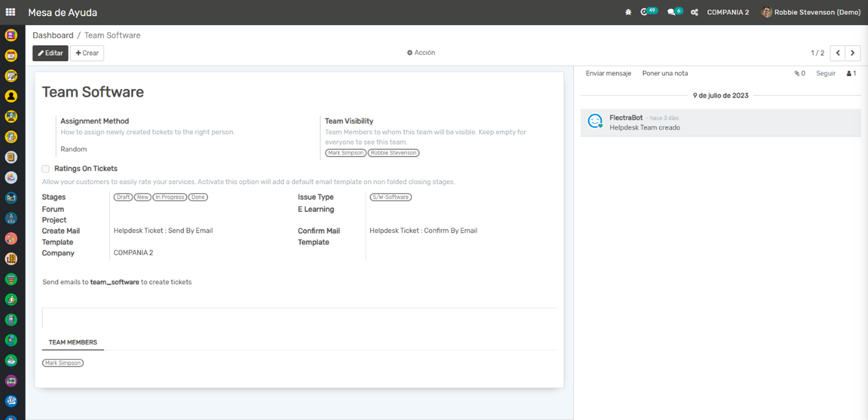Click the settings gears icon in top bar
Viewport: 868px width, 420px height.
point(694,12)
